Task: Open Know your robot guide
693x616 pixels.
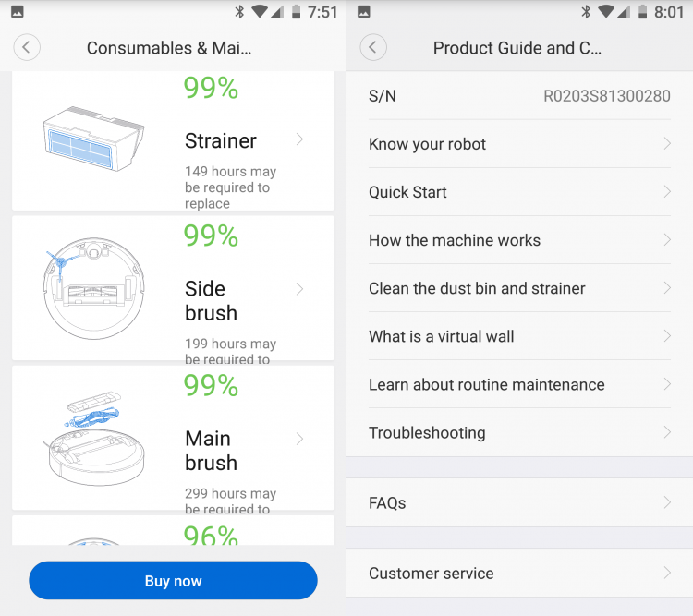Action: coord(519,144)
